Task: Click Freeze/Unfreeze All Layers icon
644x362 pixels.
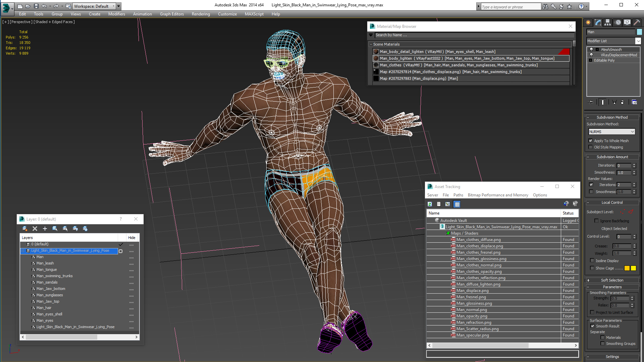Action: tap(85, 229)
